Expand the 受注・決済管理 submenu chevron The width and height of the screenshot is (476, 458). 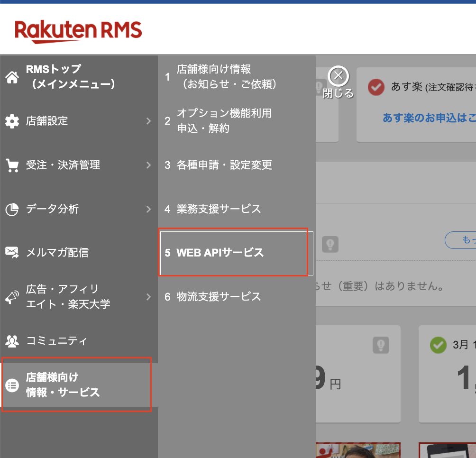pyautogui.click(x=148, y=165)
